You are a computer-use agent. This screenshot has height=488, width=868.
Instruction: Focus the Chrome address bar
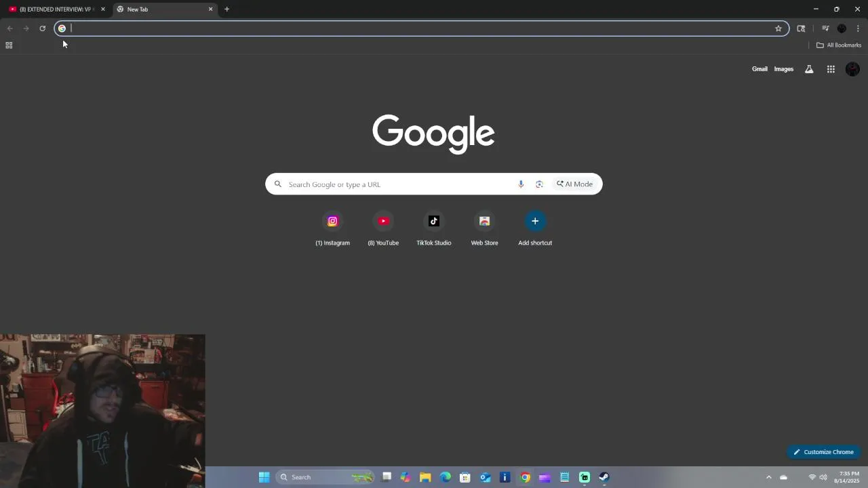[420, 28]
